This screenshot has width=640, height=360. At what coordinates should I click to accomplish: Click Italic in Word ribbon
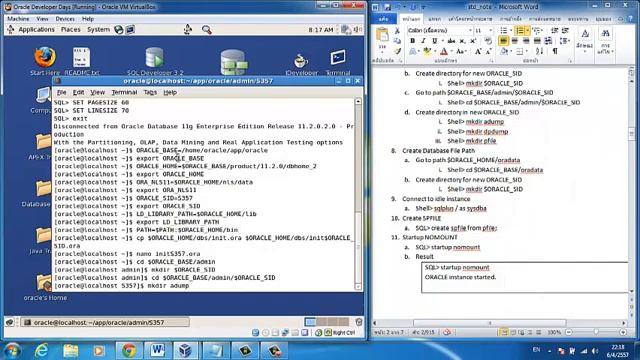pyautogui.click(x=423, y=41)
